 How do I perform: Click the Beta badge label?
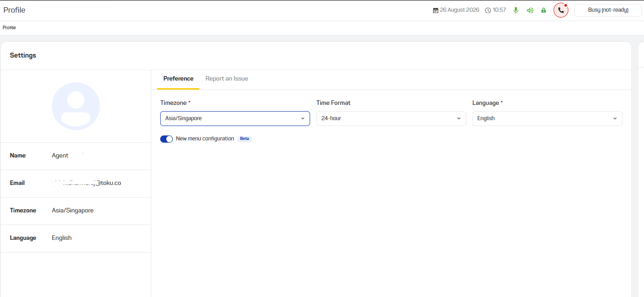(244, 139)
